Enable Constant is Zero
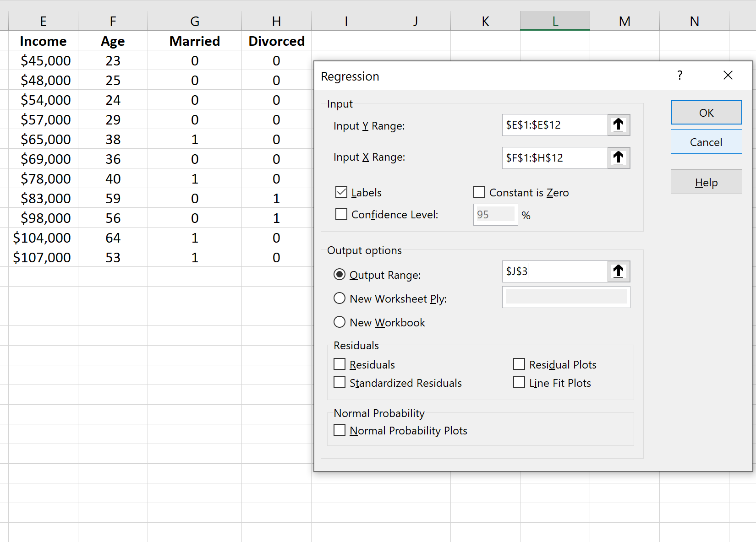 click(479, 192)
